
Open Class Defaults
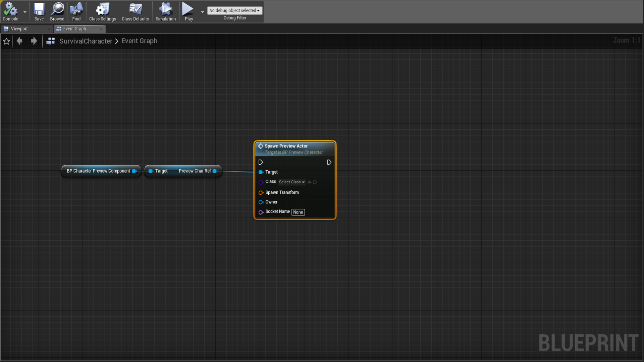click(x=135, y=12)
